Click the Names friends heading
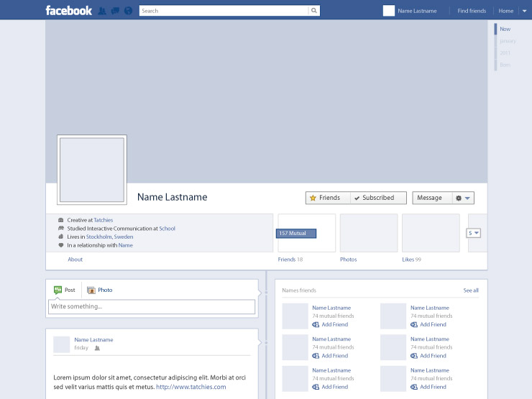 [299, 290]
